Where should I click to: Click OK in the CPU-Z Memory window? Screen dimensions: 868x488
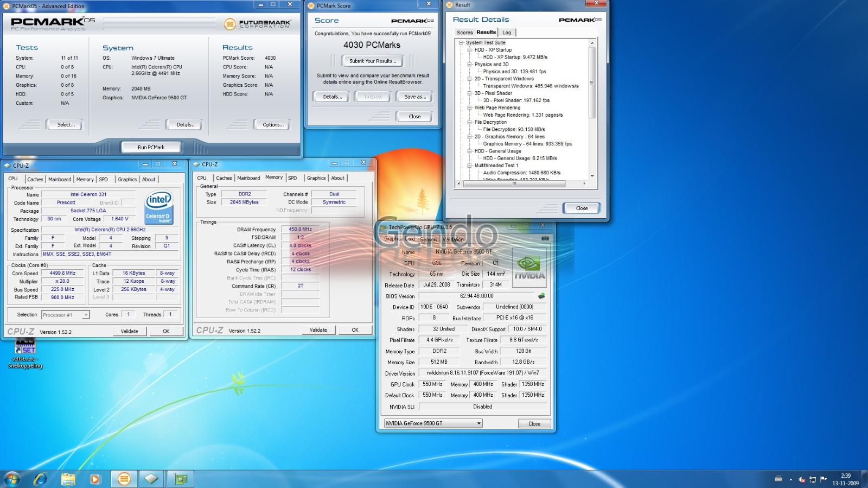pyautogui.click(x=355, y=329)
